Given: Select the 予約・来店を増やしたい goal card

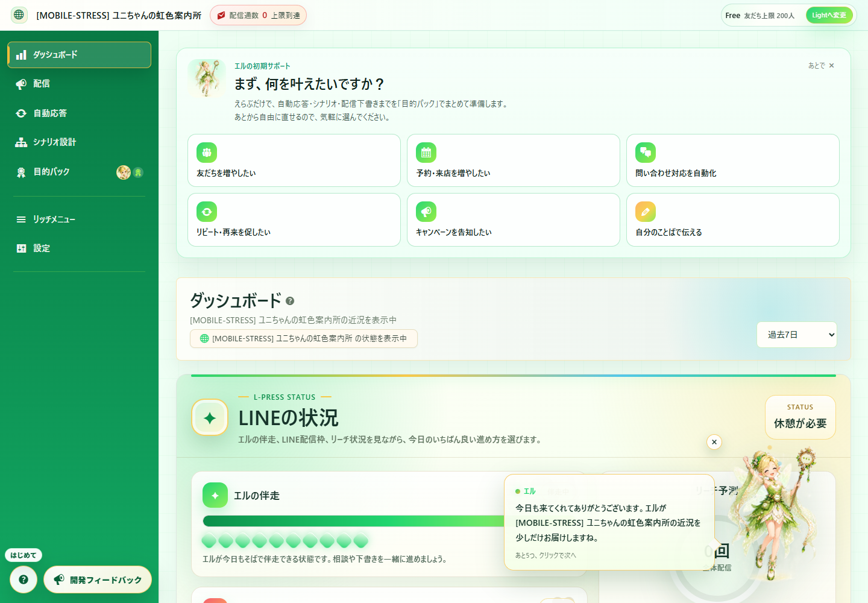Looking at the screenshot, I should coord(514,160).
